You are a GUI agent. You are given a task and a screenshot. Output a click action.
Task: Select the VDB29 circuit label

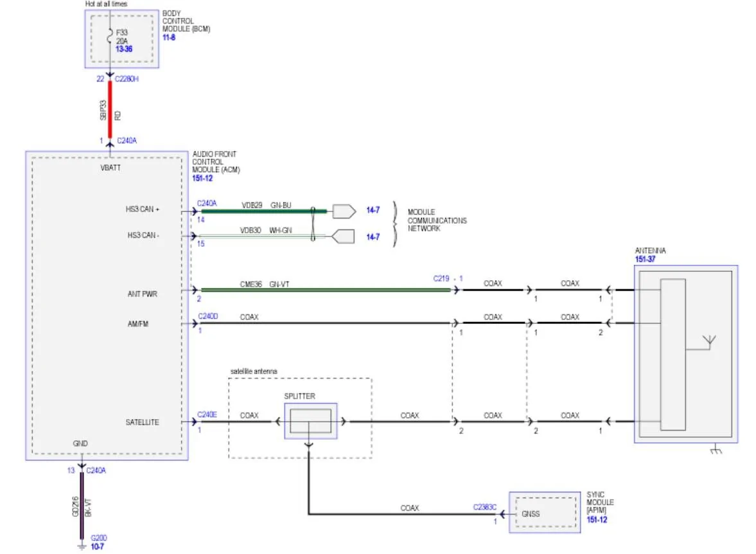[252, 205]
